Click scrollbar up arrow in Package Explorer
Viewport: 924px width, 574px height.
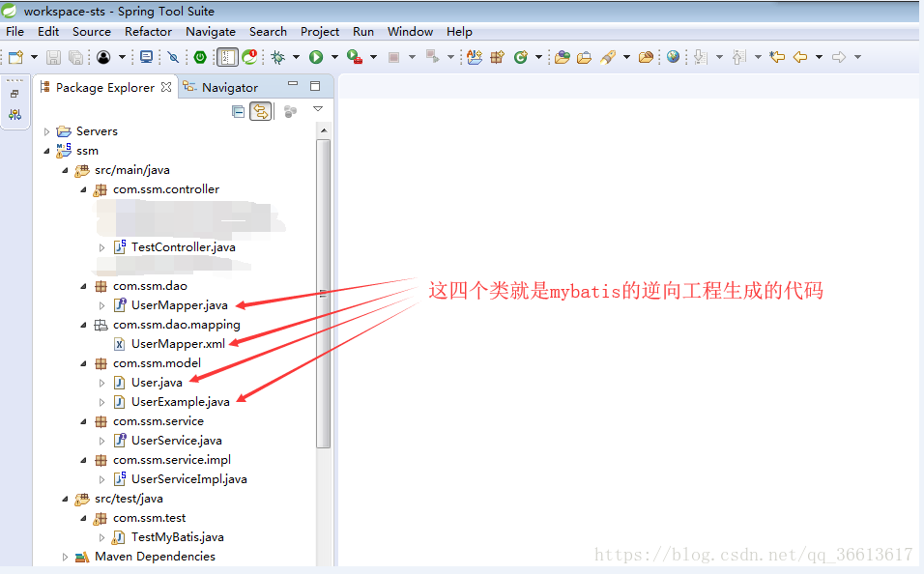click(323, 130)
